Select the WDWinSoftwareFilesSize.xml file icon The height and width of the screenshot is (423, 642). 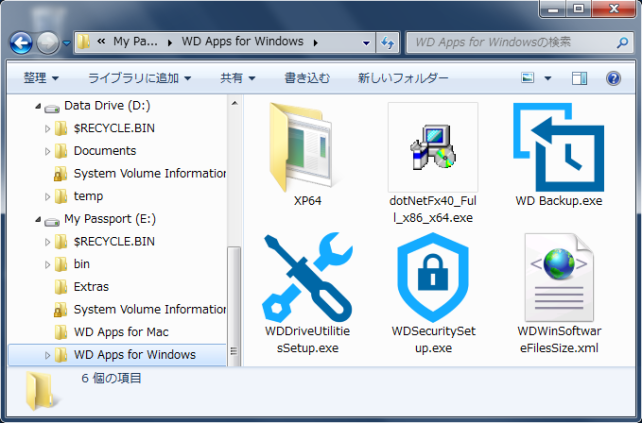[x=558, y=277]
